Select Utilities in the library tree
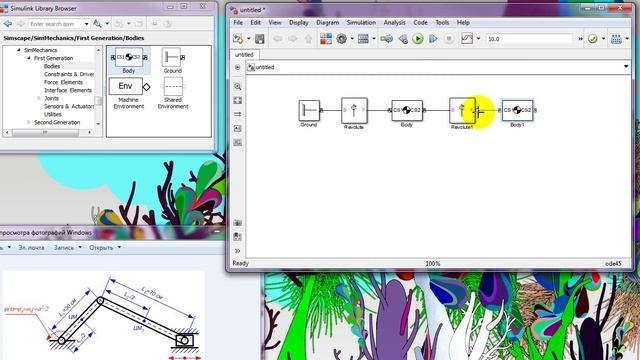The height and width of the screenshot is (360, 640). pyautogui.click(x=53, y=114)
